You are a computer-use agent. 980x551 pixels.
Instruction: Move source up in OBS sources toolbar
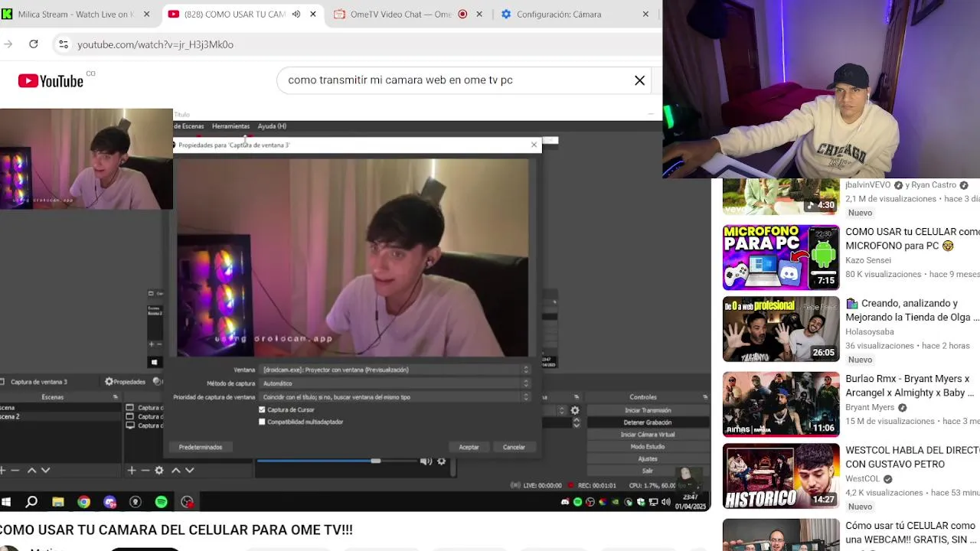point(175,470)
